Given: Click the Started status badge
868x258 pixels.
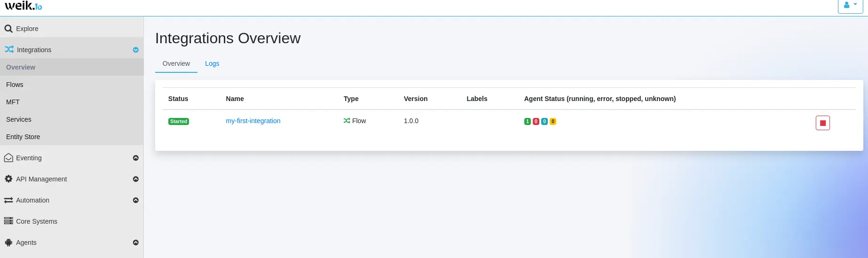Looking at the screenshot, I should tap(179, 121).
